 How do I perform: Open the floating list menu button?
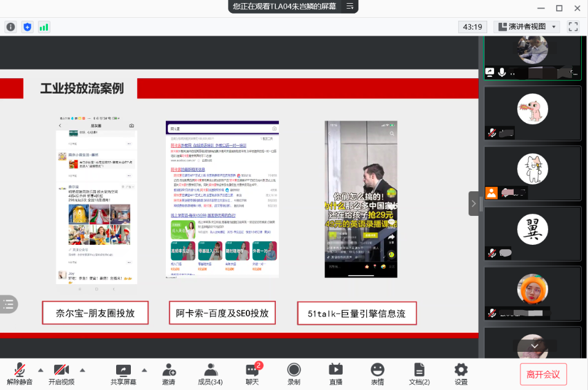click(x=8, y=304)
